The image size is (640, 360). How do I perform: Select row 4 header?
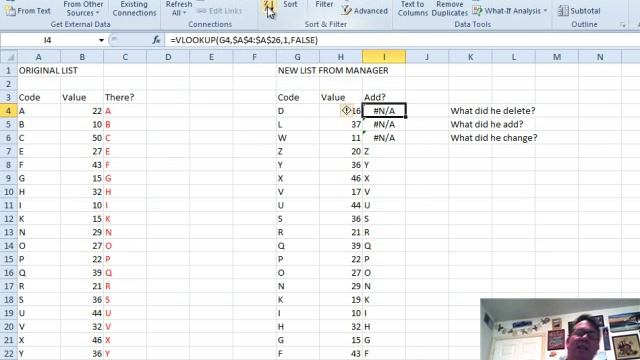(8, 111)
